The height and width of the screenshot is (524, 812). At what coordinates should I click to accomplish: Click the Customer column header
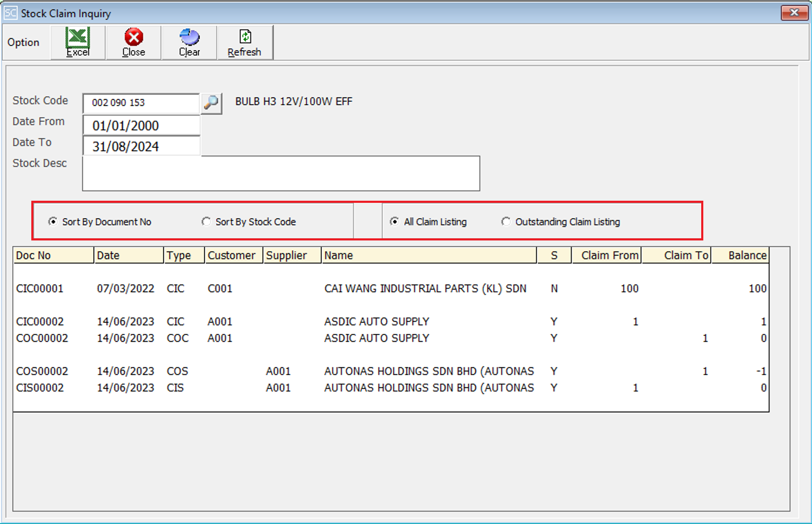pyautogui.click(x=234, y=255)
